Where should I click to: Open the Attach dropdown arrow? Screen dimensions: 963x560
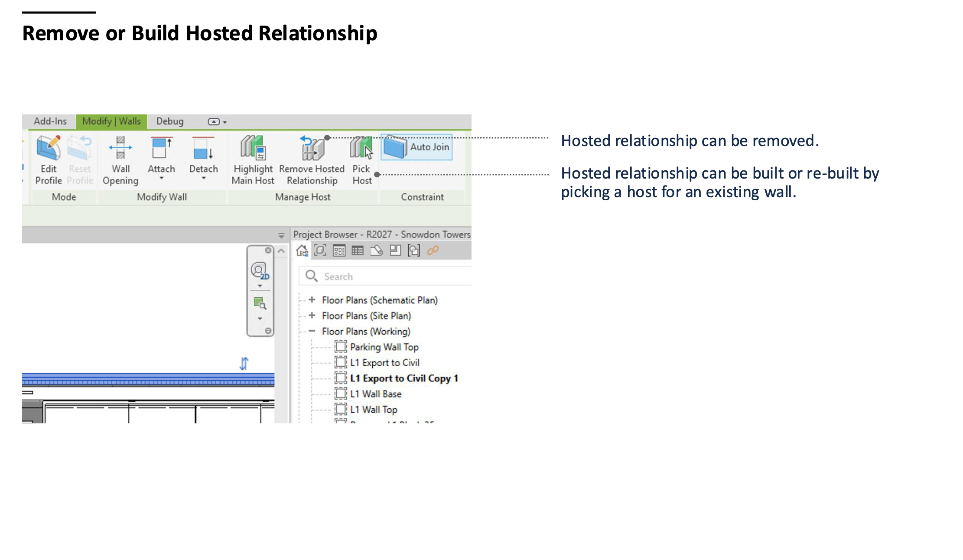pyautogui.click(x=161, y=178)
